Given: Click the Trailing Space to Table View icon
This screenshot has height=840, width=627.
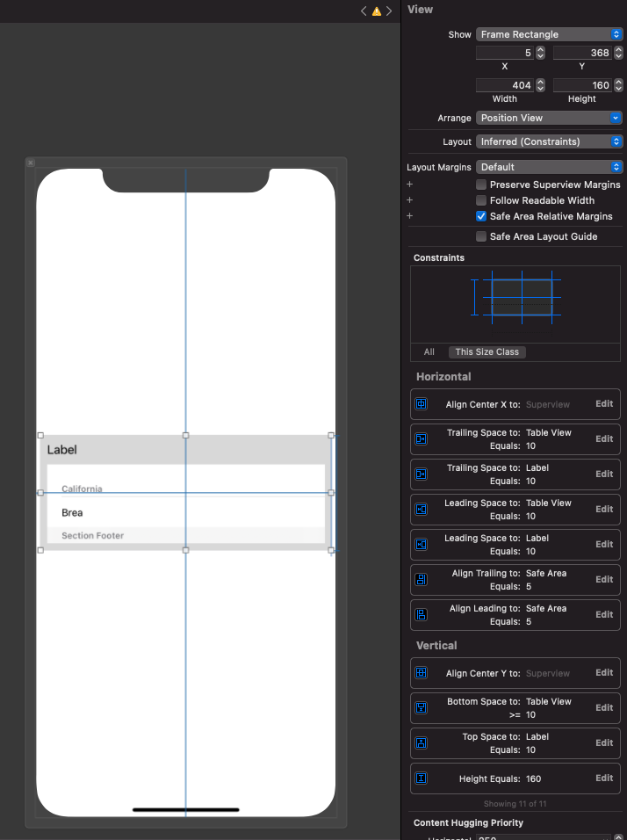Looking at the screenshot, I should 422,439.
